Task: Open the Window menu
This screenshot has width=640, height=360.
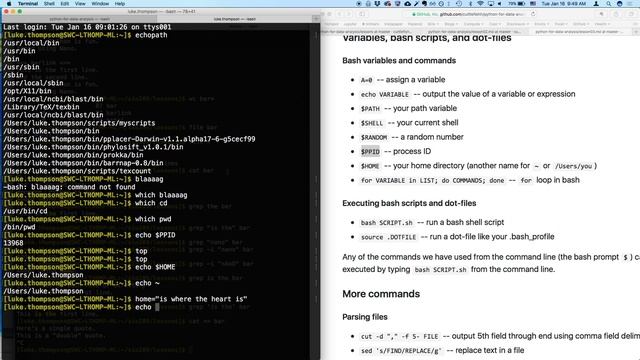Action: point(100,4)
